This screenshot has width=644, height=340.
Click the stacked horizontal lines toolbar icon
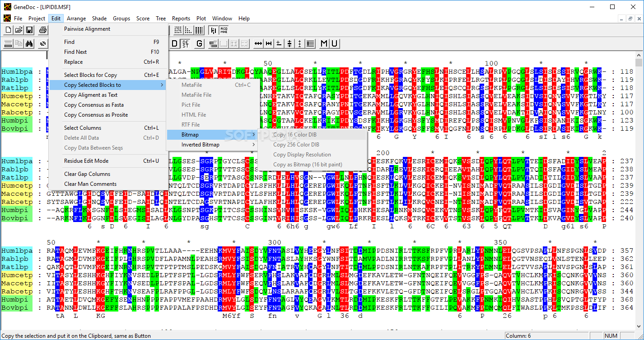(8, 44)
